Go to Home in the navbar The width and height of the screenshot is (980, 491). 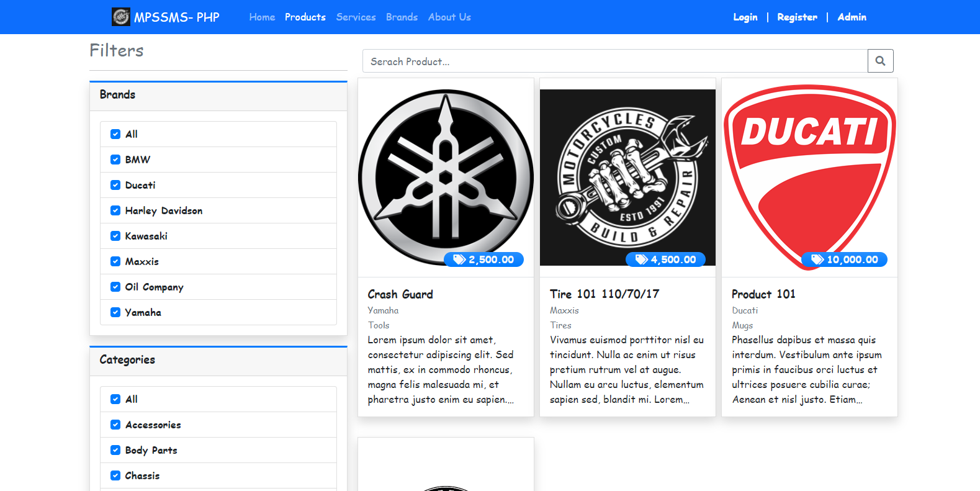click(262, 17)
